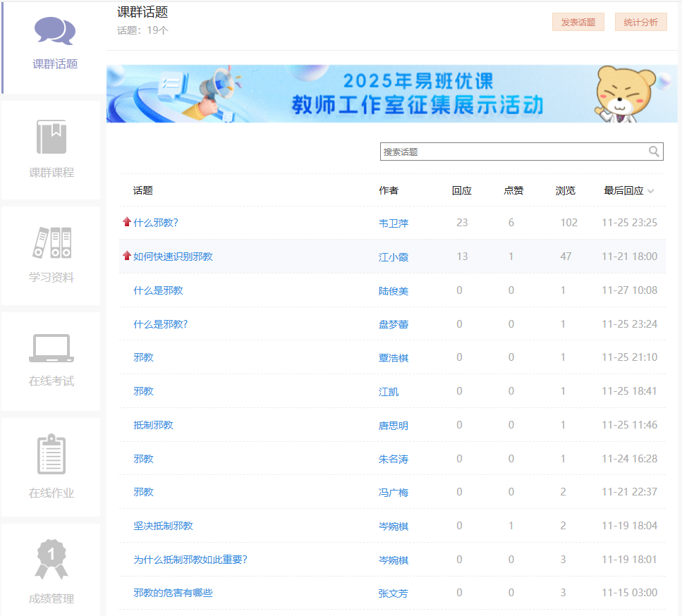This screenshot has width=682, height=616.
Task: Click the 发表话题 button
Action: pyautogui.click(x=578, y=22)
